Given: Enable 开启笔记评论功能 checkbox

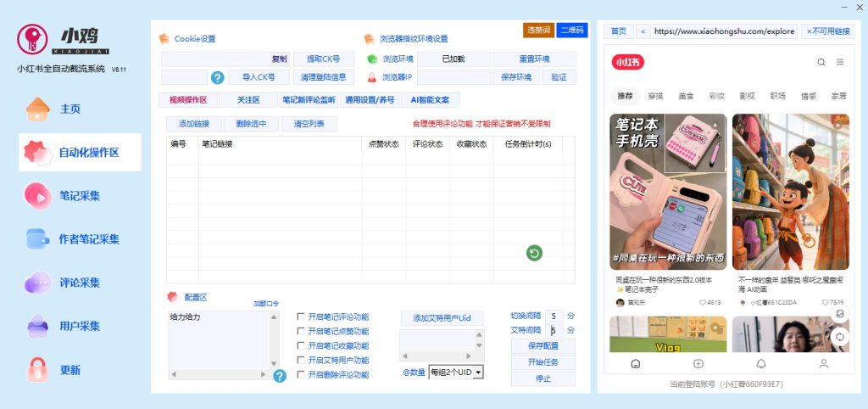Looking at the screenshot, I should point(301,317).
